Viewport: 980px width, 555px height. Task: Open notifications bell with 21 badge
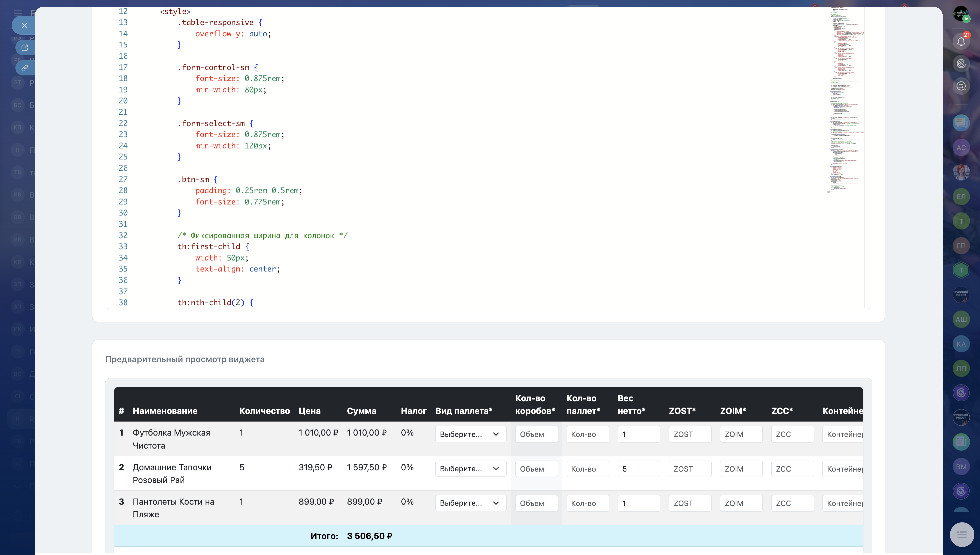[961, 41]
